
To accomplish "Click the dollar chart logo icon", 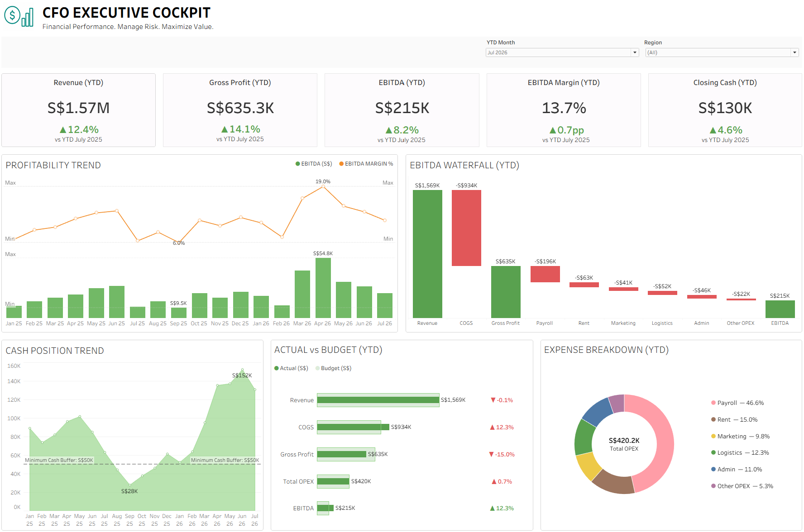I will (x=19, y=16).
